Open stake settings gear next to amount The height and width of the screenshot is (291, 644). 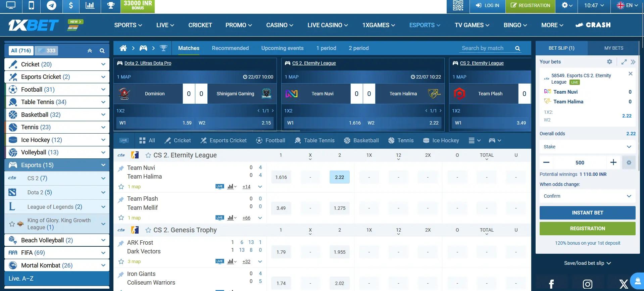(629, 162)
